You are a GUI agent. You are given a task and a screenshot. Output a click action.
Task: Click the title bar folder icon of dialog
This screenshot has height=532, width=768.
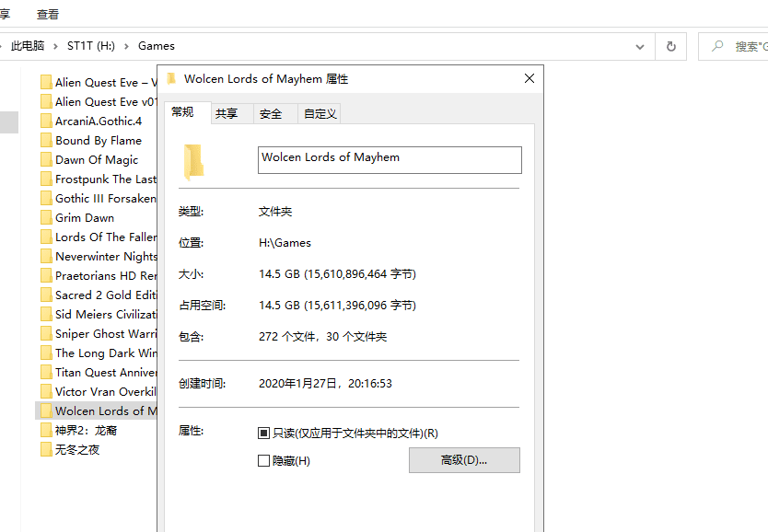click(171, 79)
